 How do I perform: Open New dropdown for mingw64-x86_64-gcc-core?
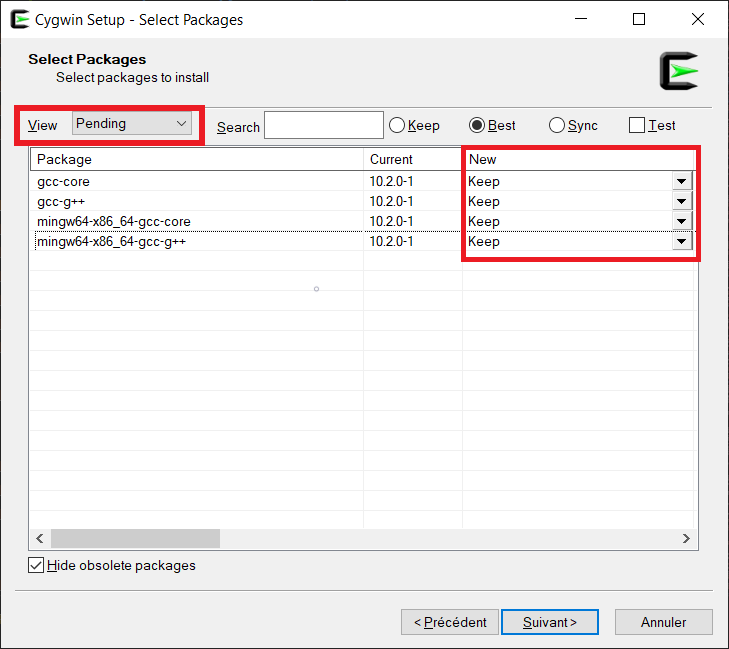[682, 221]
